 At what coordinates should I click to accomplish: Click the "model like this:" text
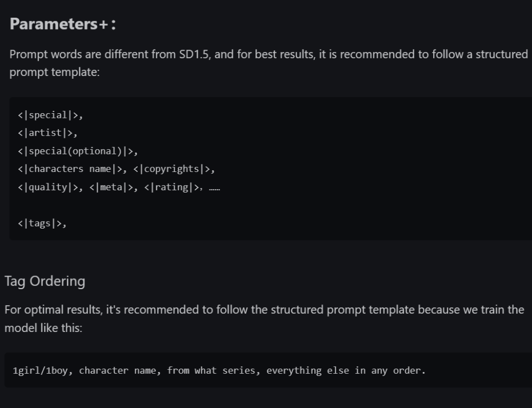click(x=43, y=328)
